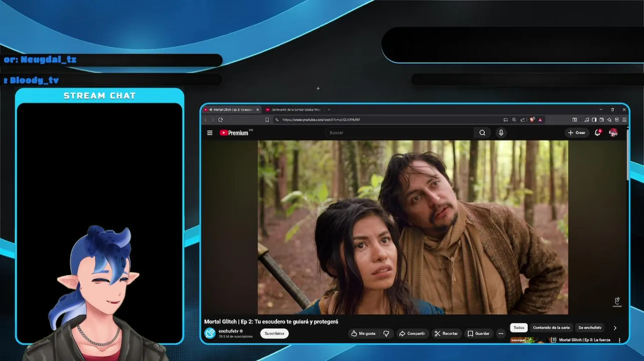Like the video with Me gusta
The width and height of the screenshot is (644, 361).
click(363, 333)
